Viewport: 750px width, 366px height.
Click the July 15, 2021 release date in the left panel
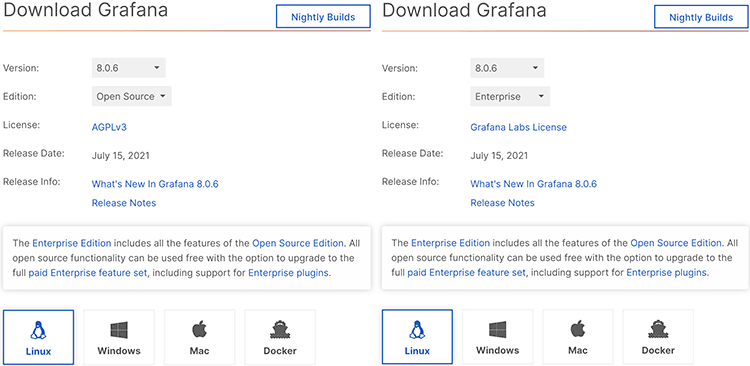[x=121, y=155]
